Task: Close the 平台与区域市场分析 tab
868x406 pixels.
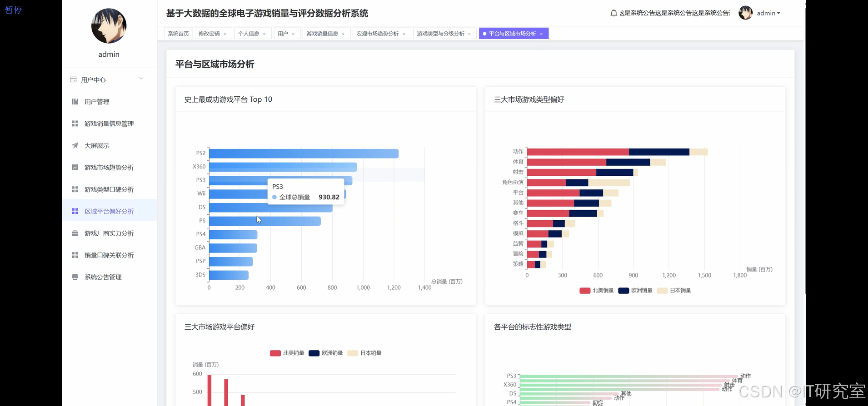Action: (x=541, y=34)
